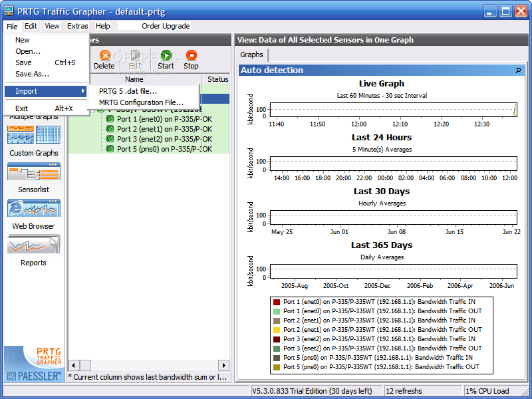Image resolution: width=532 pixels, height=399 pixels.
Task: Open the Edit menu
Action: tap(31, 26)
